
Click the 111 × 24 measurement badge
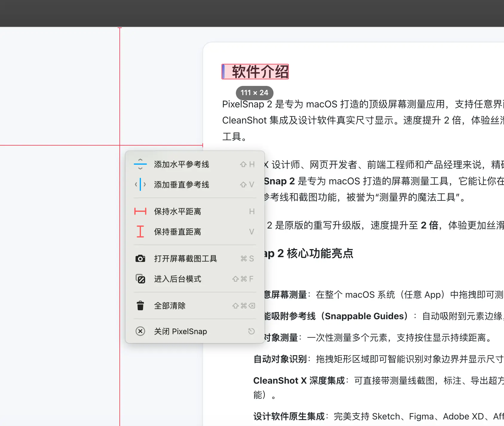coord(254,93)
